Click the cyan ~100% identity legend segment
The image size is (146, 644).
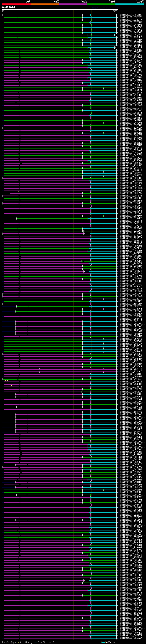point(130,4)
